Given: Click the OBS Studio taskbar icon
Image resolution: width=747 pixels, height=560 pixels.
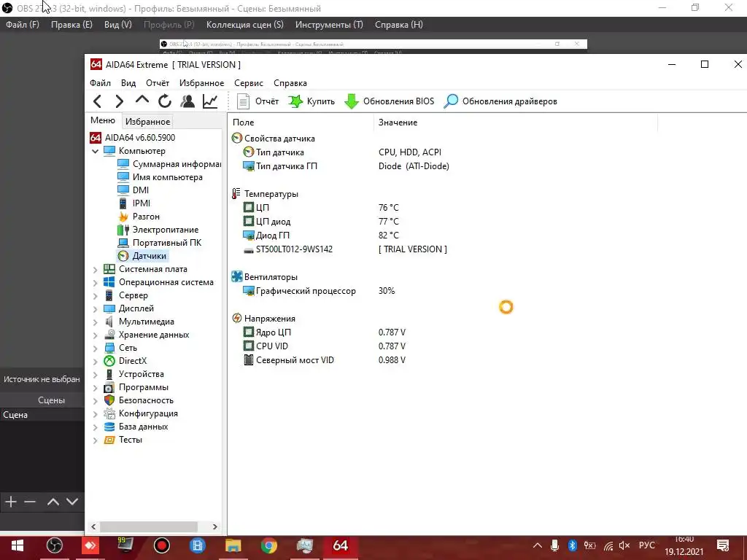Looking at the screenshot, I should pyautogui.click(x=54, y=545).
